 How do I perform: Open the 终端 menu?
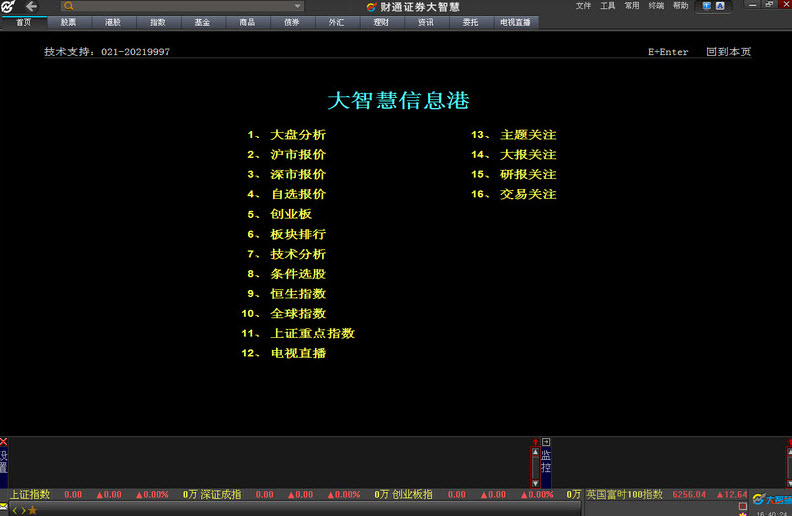pos(656,6)
